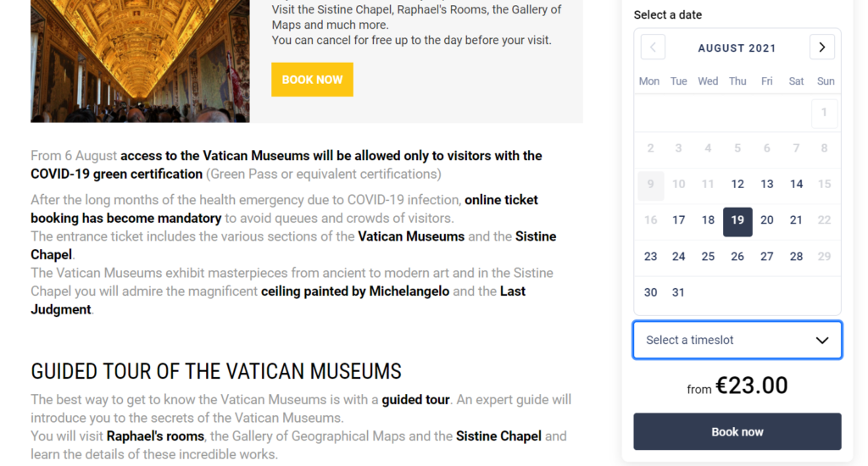Pick August 23 as the date
Image resolution: width=868 pixels, height=466 pixels.
pos(650,256)
